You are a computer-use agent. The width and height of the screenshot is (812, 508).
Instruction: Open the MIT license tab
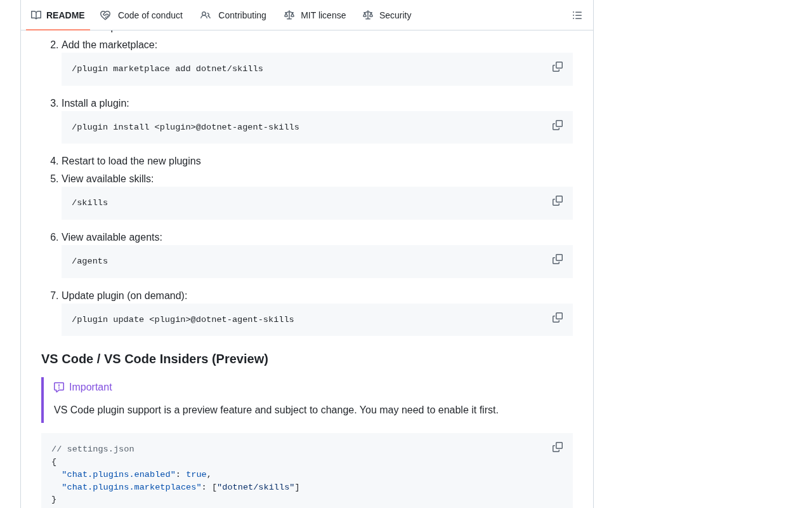pos(315,15)
